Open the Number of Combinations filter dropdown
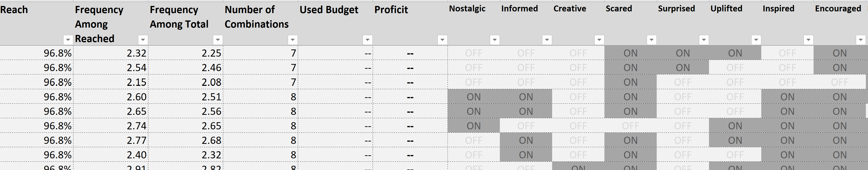The height and width of the screenshot is (170, 868). [293, 40]
